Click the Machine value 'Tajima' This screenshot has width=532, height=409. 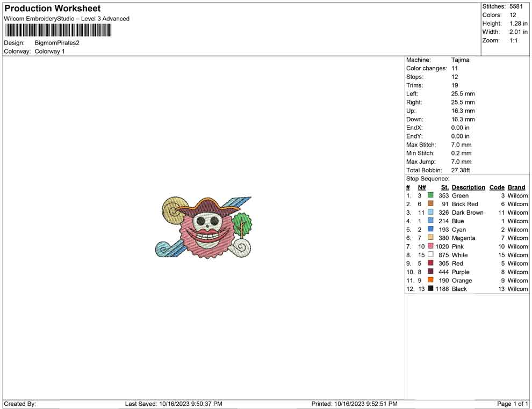pos(461,60)
